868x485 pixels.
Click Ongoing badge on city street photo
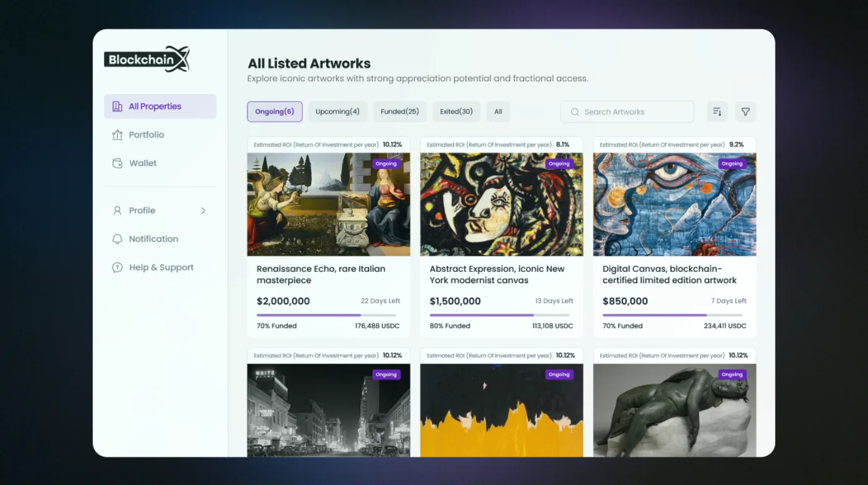pos(386,374)
